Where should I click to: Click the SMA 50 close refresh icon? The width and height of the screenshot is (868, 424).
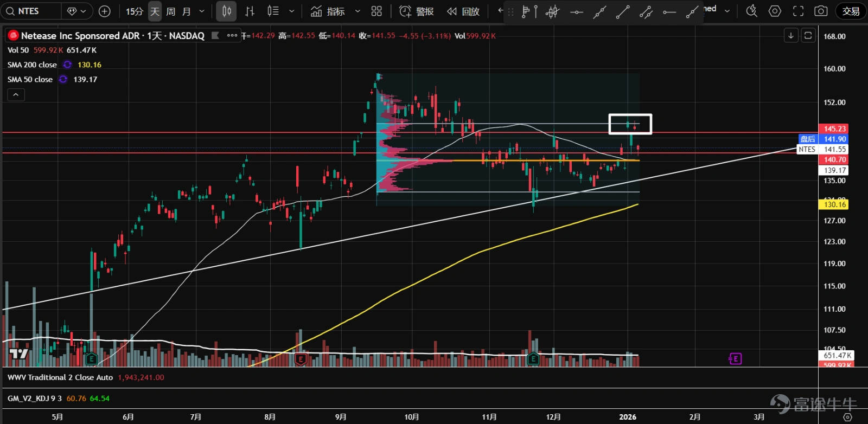[63, 79]
